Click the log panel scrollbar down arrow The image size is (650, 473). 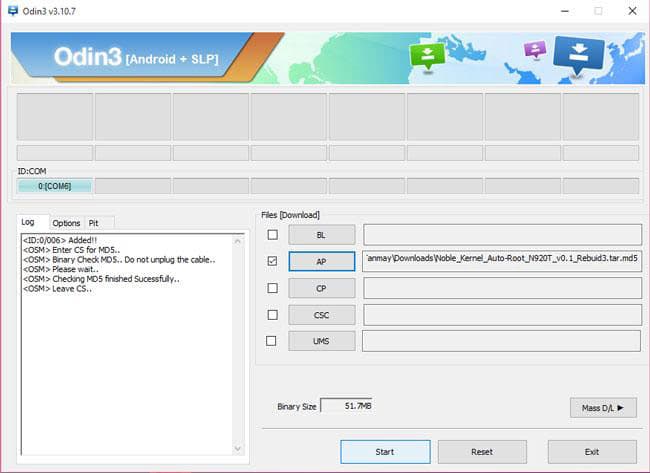(x=238, y=448)
